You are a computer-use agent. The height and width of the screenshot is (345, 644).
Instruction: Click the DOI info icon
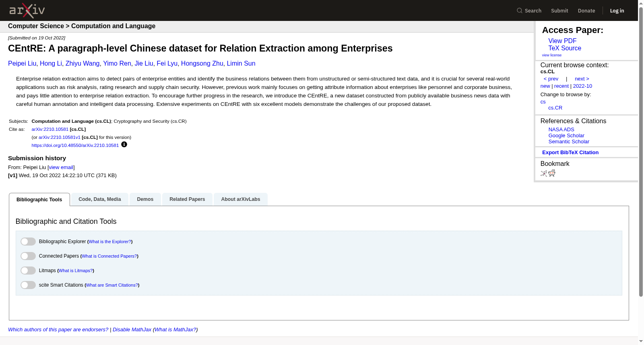point(124,145)
